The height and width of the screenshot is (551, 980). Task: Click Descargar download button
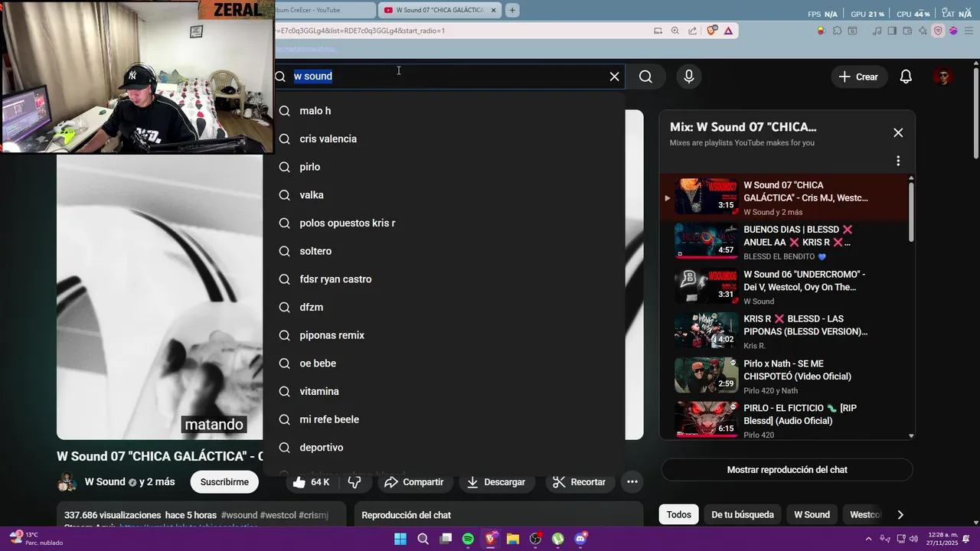coord(495,482)
